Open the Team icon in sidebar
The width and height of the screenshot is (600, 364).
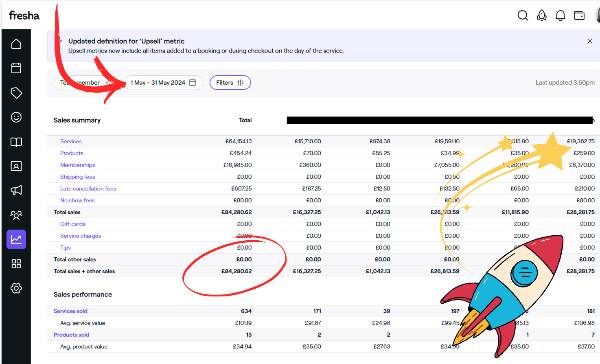pos(16,215)
